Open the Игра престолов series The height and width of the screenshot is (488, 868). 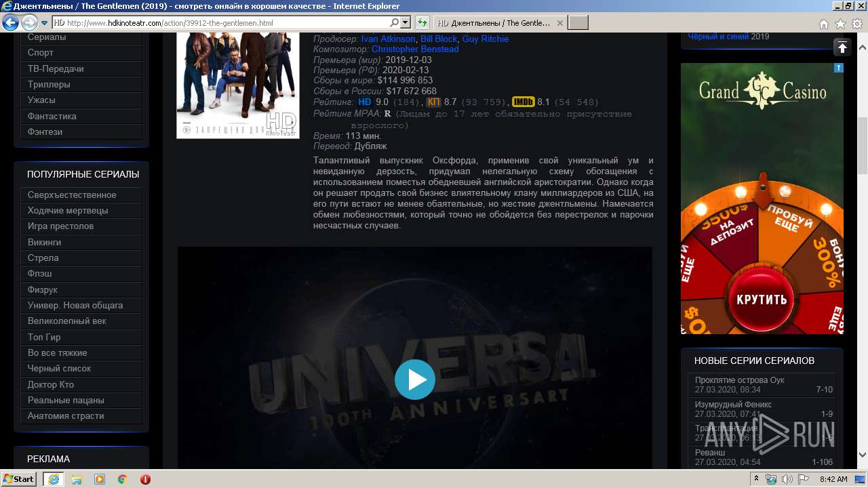tap(81, 226)
